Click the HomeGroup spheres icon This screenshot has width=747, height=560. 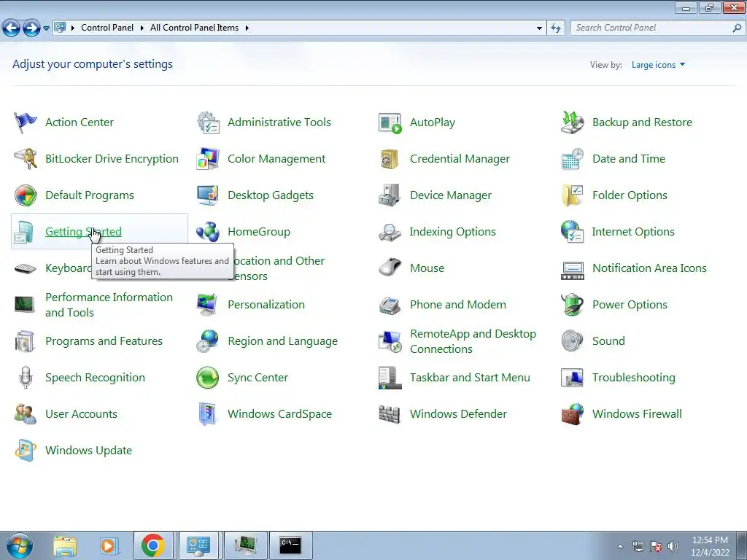[x=208, y=232]
